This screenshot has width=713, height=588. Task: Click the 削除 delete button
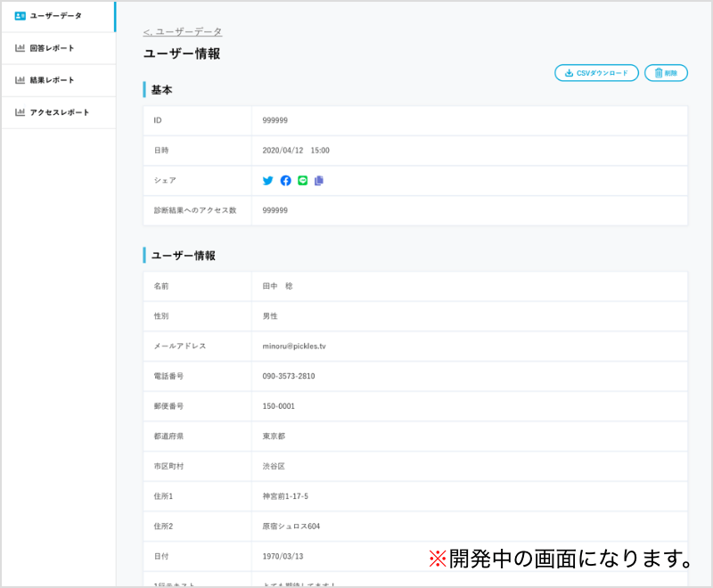pos(666,73)
